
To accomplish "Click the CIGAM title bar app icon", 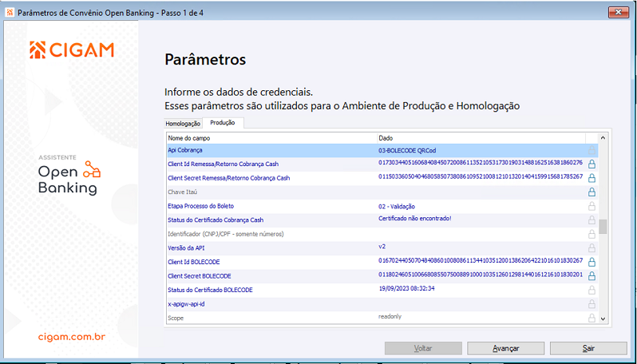I will pos(10,13).
